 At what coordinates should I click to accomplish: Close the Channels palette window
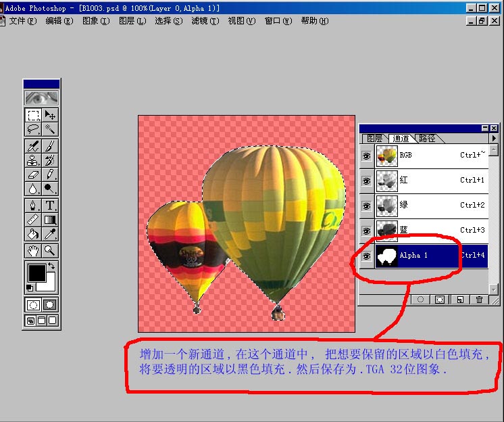[x=494, y=128]
